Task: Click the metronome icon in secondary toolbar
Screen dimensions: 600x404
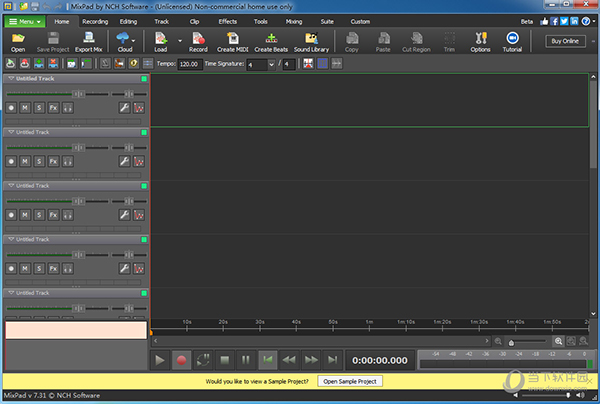Action: pos(105,64)
